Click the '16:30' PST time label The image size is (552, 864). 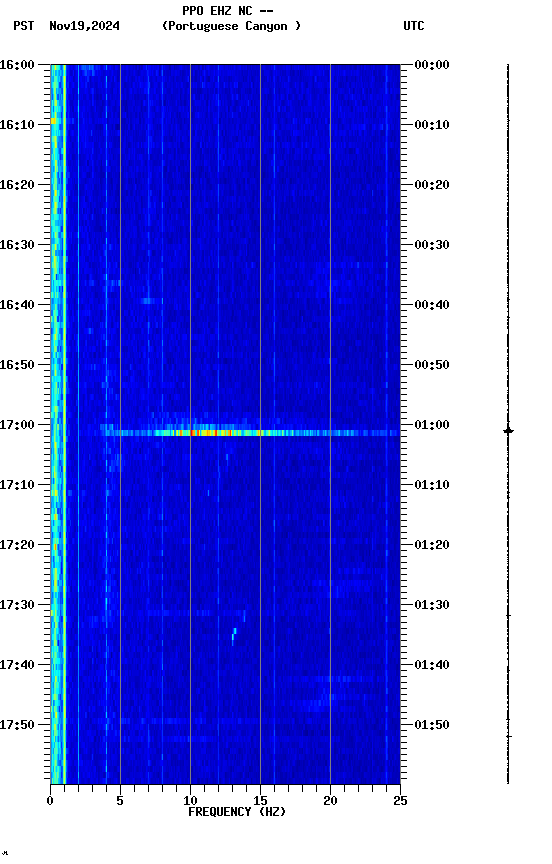tap(17, 245)
